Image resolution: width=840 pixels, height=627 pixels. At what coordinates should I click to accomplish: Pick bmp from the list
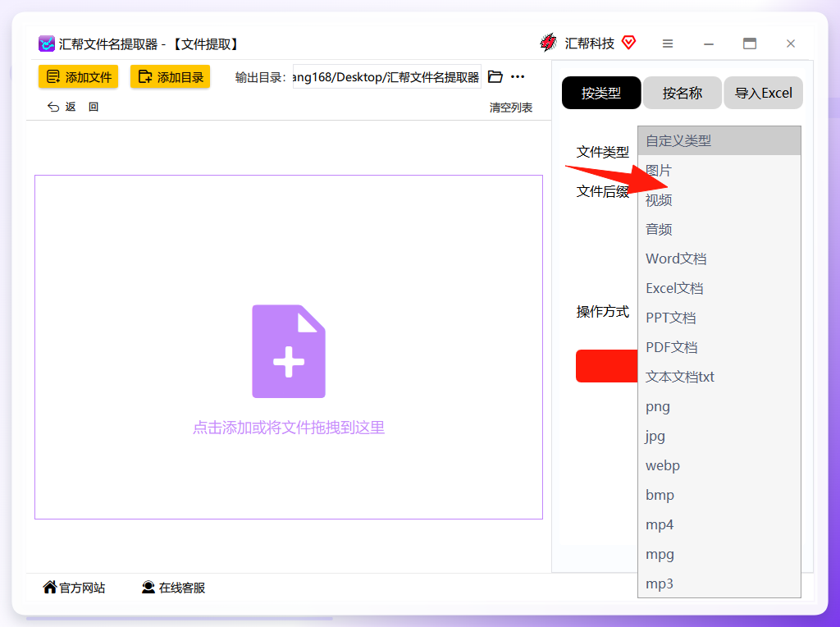click(719, 495)
